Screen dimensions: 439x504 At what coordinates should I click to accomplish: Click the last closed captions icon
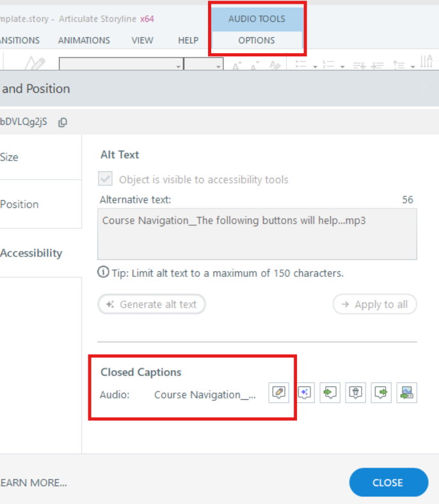[407, 393]
